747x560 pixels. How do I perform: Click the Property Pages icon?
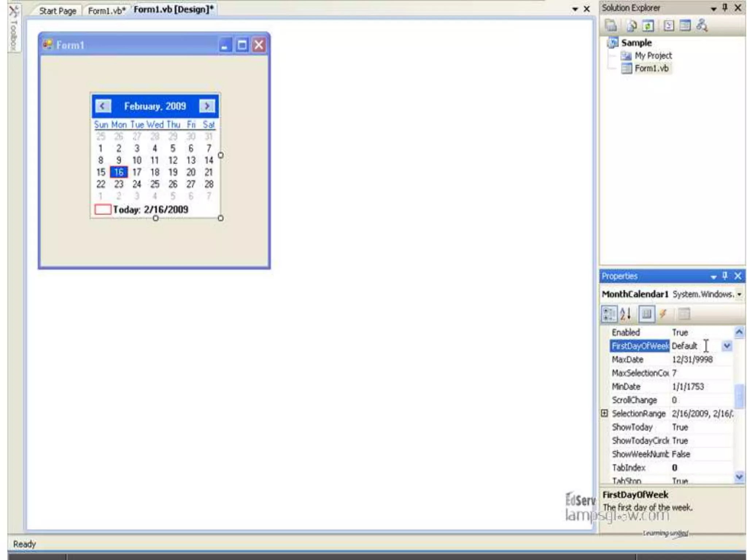coord(684,314)
